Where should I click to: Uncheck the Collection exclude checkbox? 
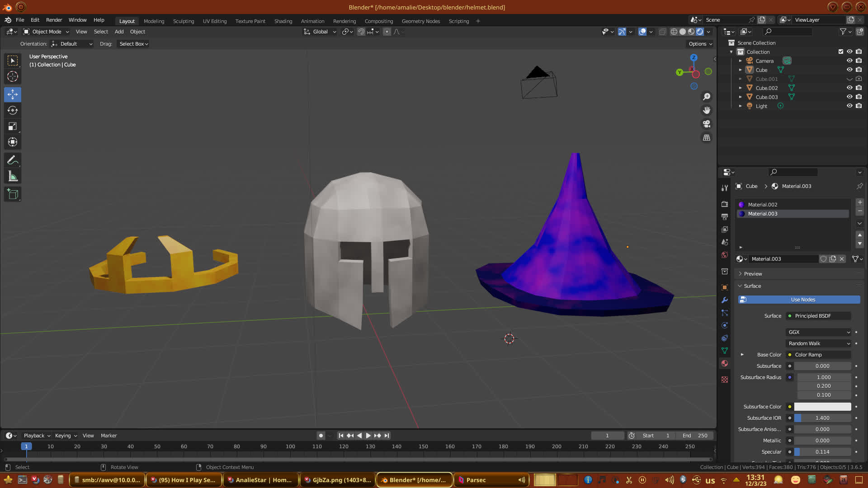point(841,52)
